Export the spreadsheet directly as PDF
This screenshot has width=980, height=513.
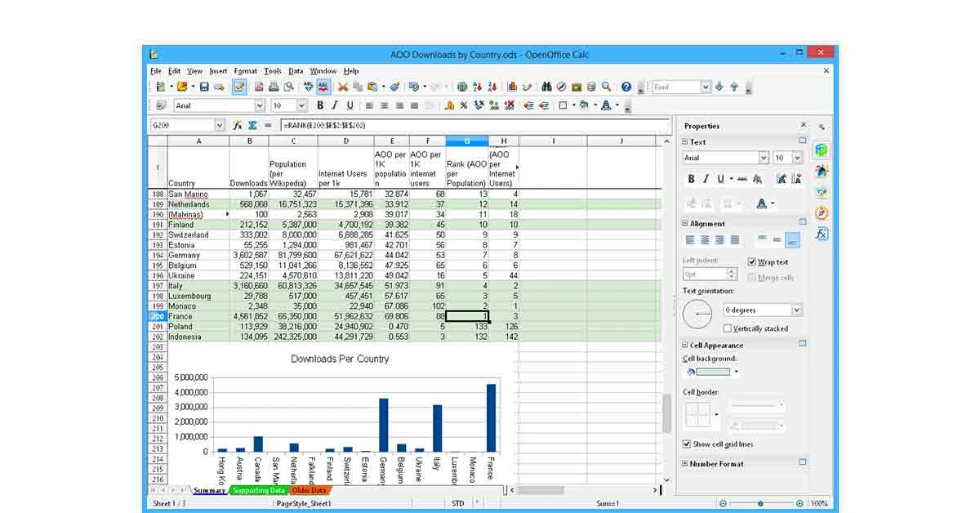[259, 87]
